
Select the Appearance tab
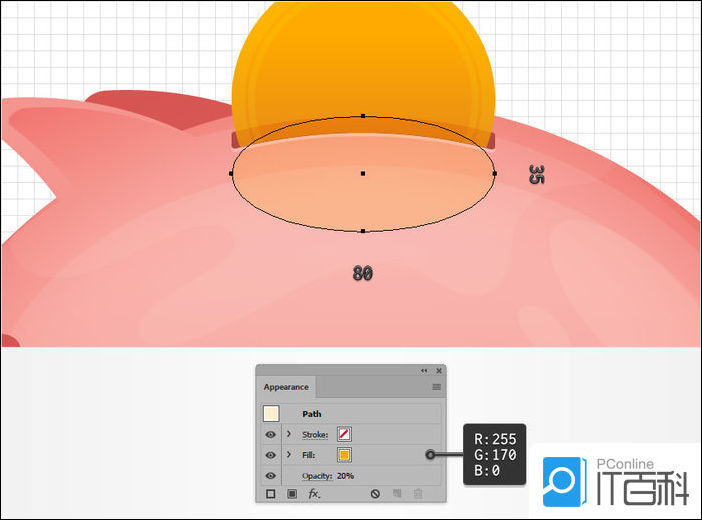pos(286,387)
